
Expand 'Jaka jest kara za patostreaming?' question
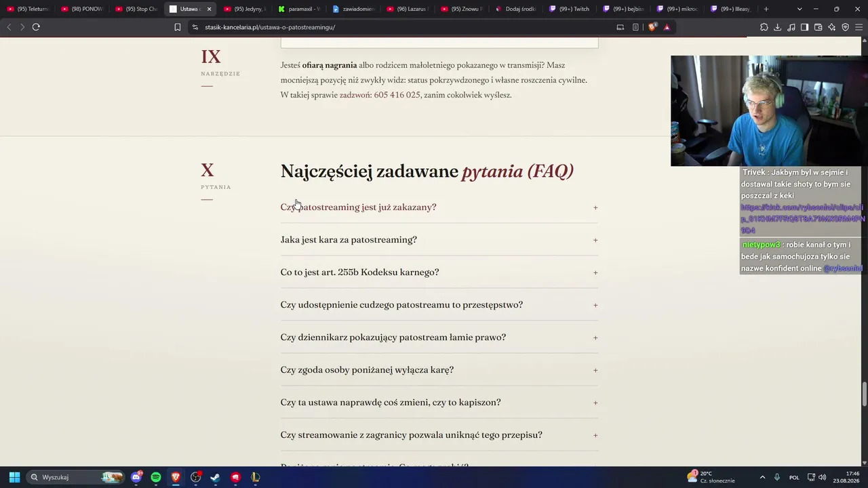pyautogui.click(x=439, y=240)
